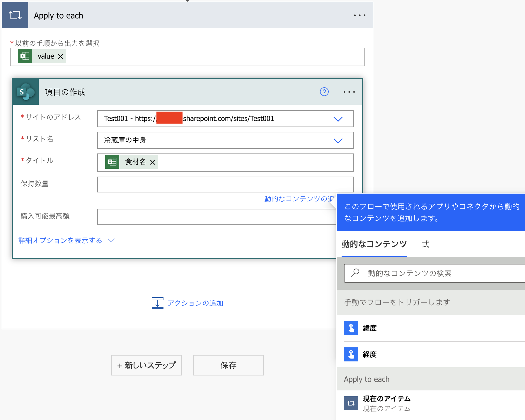The image size is (525, 420).
Task: Click the trigger icon beside 緯度
Action: click(351, 328)
